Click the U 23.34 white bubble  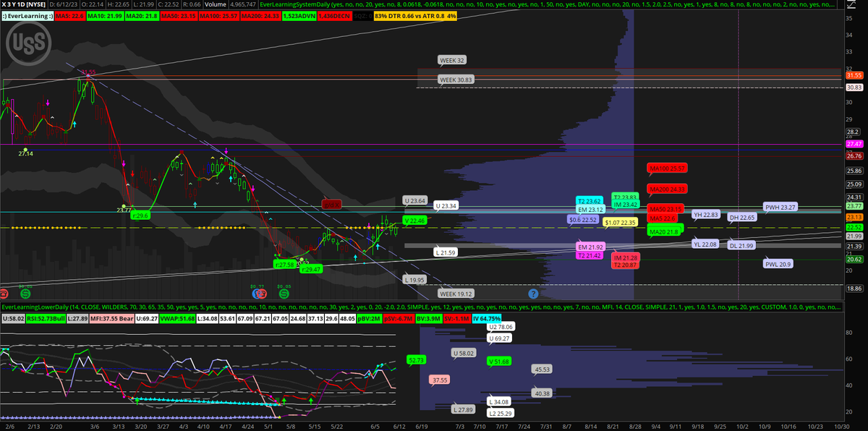447,206
